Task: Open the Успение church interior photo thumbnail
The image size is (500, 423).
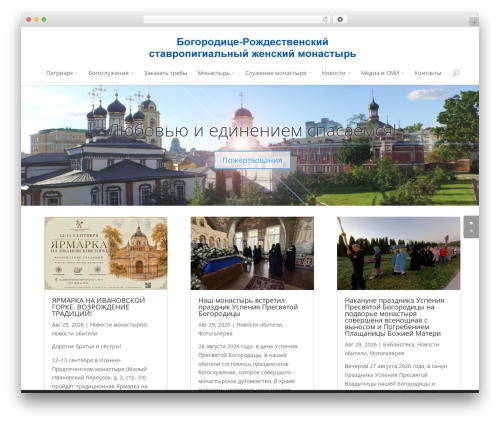Action: 252,253
